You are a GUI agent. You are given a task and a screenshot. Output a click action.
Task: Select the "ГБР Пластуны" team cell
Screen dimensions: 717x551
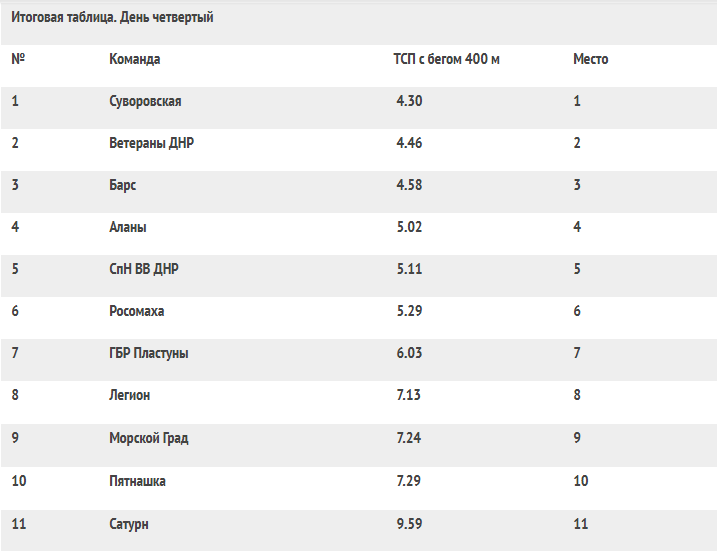coord(149,353)
